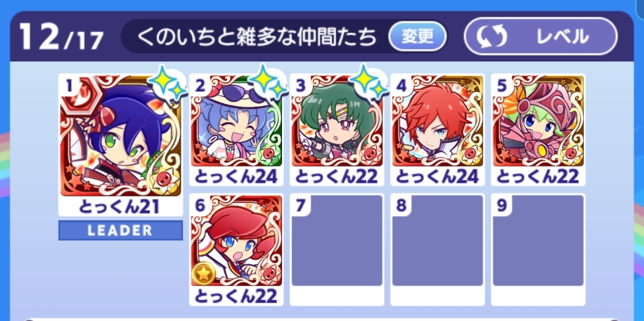Click sparkle icon on slot 2 card

269,84
